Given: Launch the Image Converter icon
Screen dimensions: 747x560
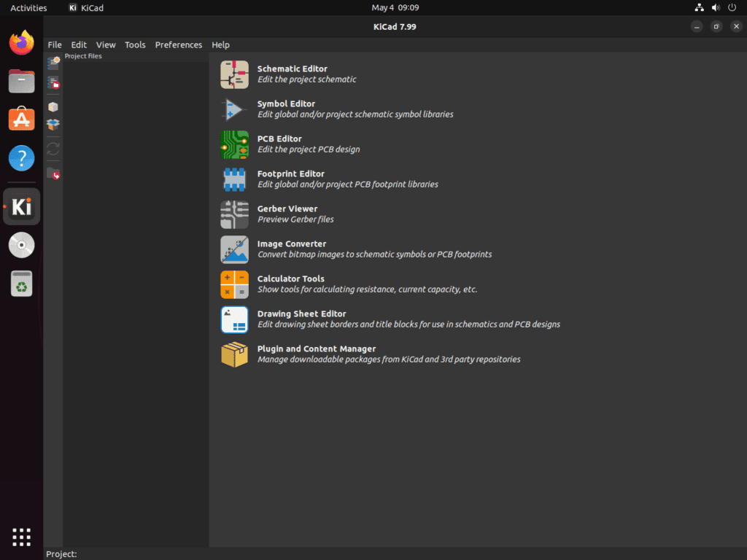Looking at the screenshot, I should [x=234, y=249].
